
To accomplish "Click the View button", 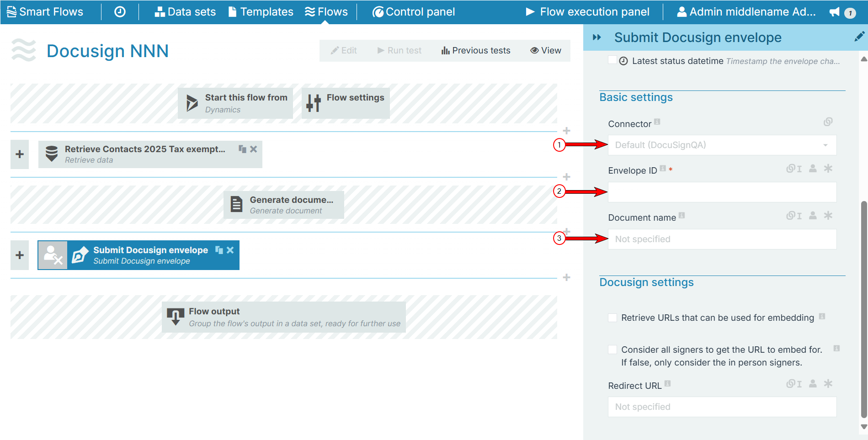I will [x=546, y=50].
